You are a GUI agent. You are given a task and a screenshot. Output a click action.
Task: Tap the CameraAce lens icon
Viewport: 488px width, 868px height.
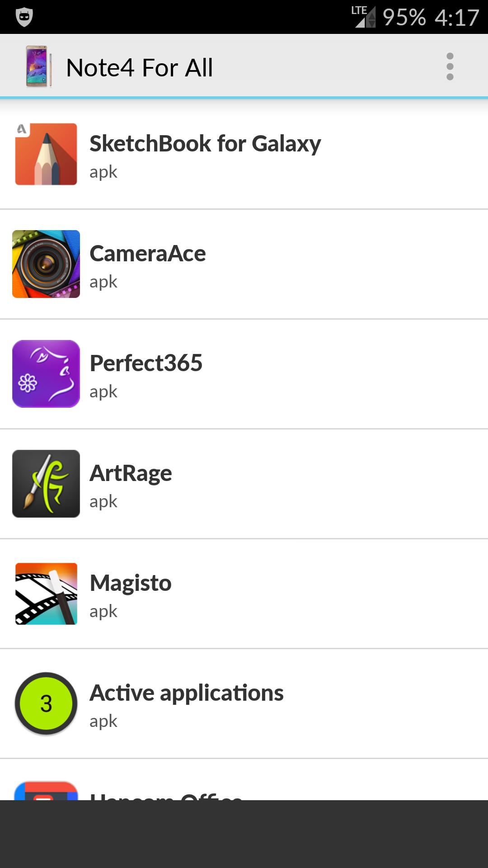pyautogui.click(x=46, y=264)
